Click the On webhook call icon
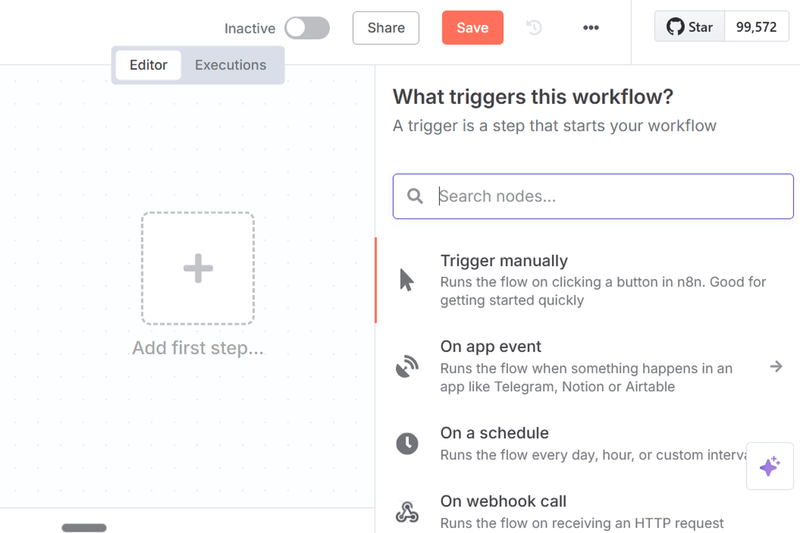Viewport: 800px width, 533px height. coord(406,512)
